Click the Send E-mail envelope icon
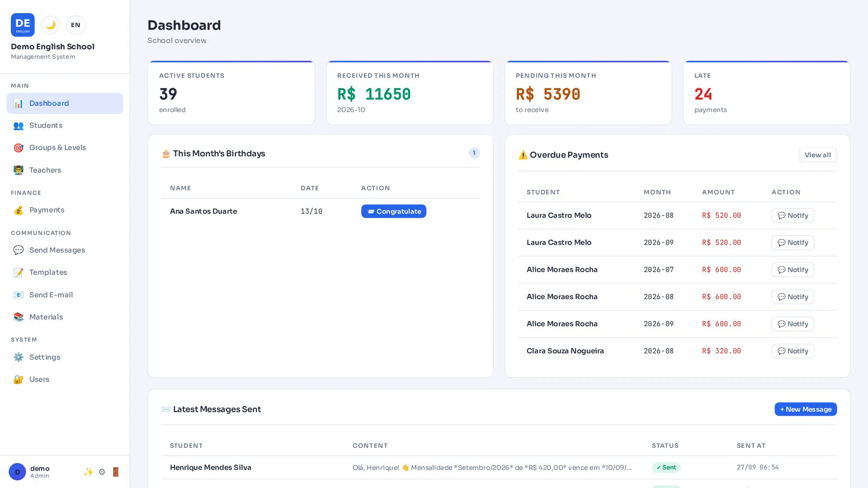 (18, 295)
